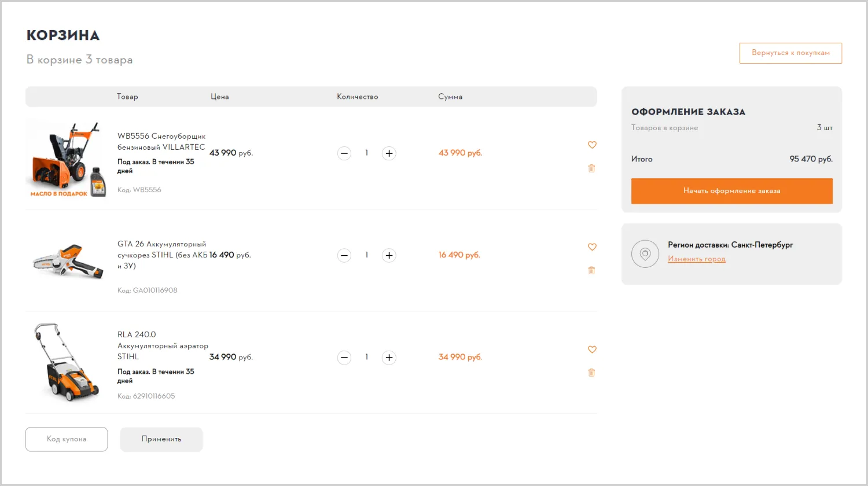The width and height of the screenshot is (868, 486).
Task: Open GTA 26 Аккумуляторный сучкорез product title
Action: pos(163,255)
